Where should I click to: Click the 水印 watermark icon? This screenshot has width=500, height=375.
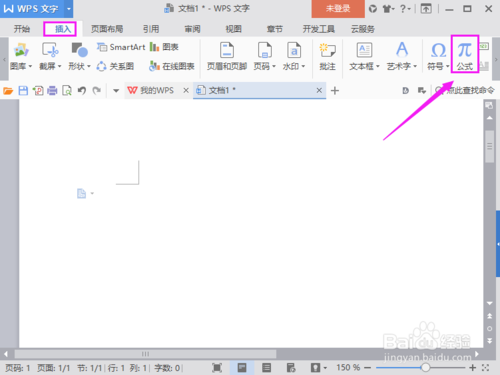tap(294, 50)
